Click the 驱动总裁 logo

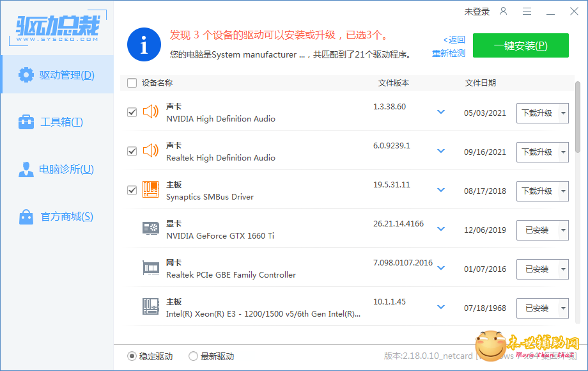pyautogui.click(x=58, y=28)
